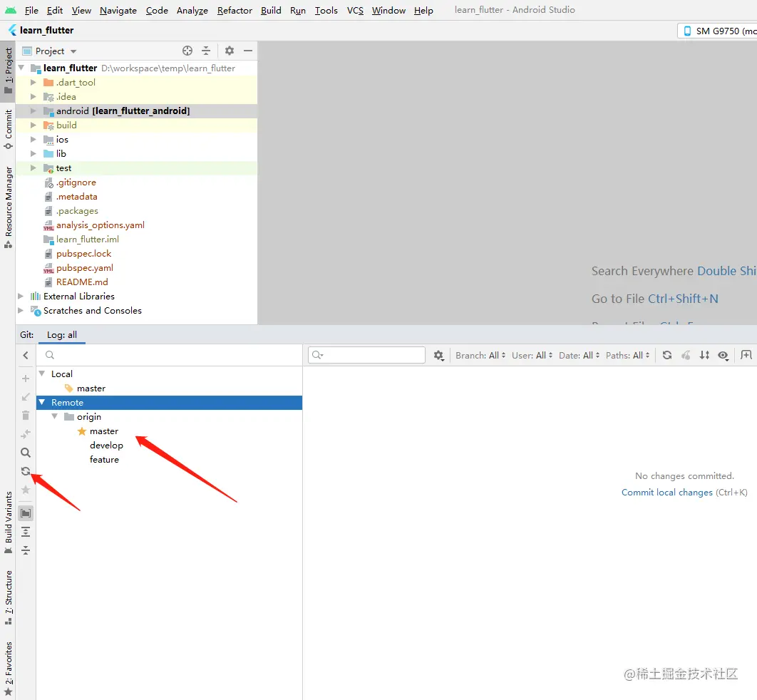Click delete branch trash icon
This screenshot has height=700, width=757.
coord(26,415)
